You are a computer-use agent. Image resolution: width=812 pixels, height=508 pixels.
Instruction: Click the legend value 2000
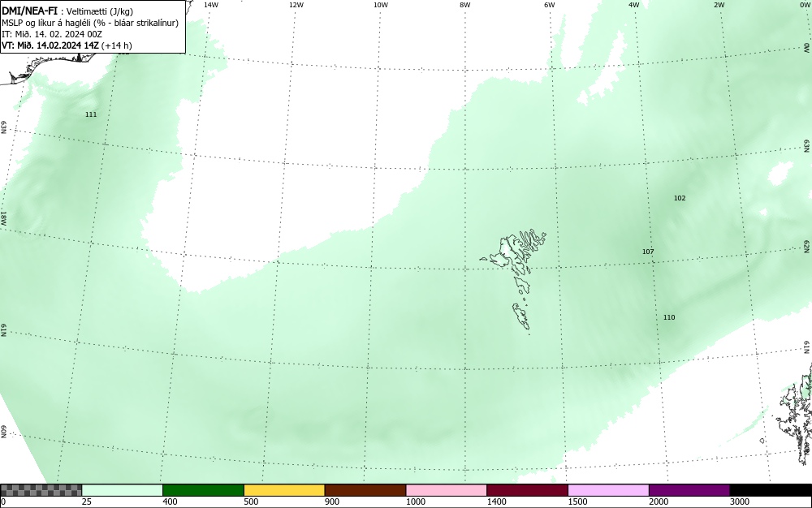pyautogui.click(x=659, y=502)
